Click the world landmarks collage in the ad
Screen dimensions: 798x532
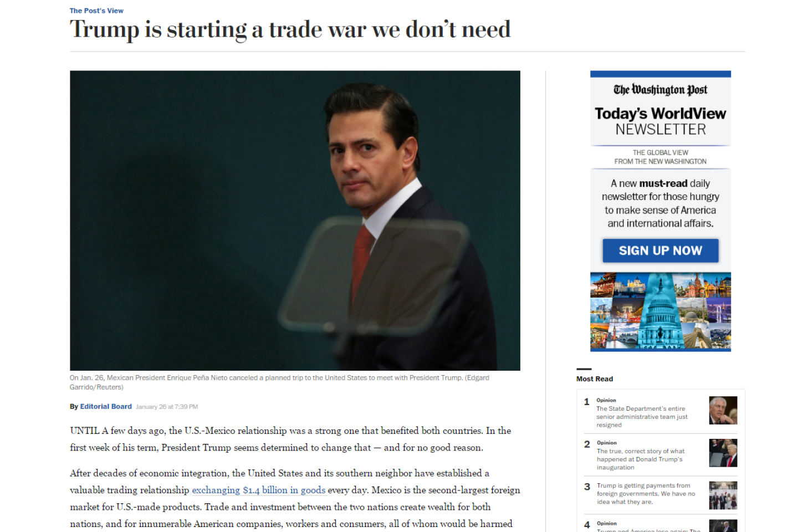pos(660,311)
